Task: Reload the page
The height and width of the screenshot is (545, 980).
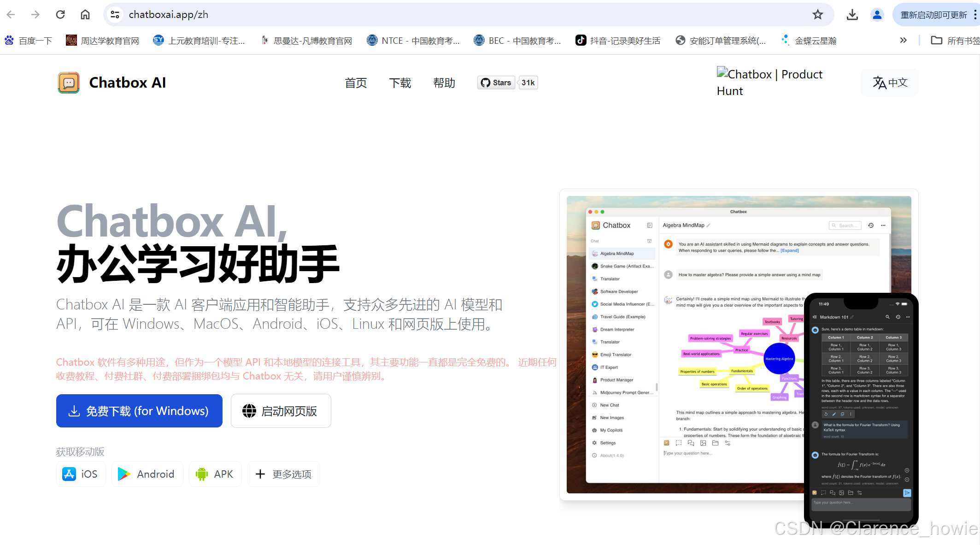Action: pyautogui.click(x=60, y=15)
